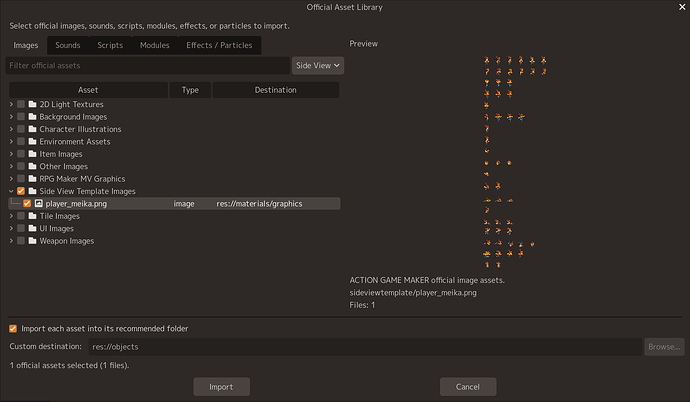Collapse the Side View Template Images folder
Viewport: 690px width, 402px height.
point(11,191)
